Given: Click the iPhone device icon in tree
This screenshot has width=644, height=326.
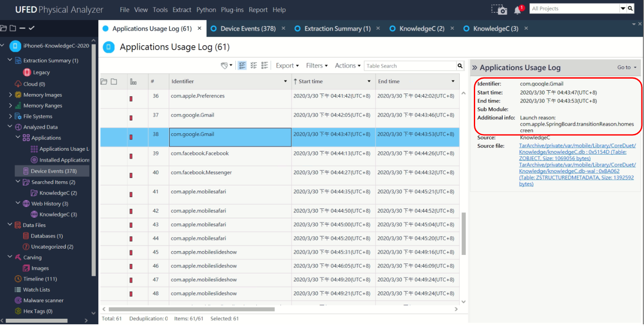Looking at the screenshot, I should (x=15, y=46).
